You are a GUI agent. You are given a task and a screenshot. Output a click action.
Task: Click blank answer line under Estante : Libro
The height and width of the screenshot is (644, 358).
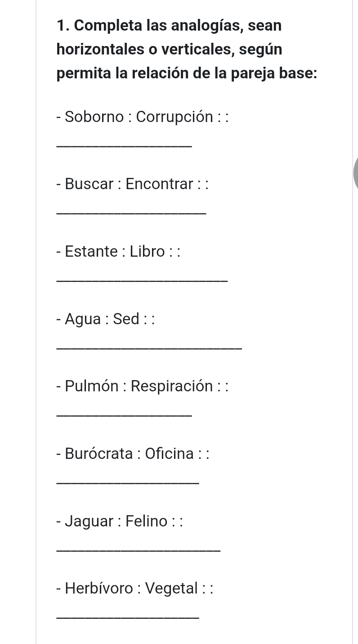click(143, 280)
